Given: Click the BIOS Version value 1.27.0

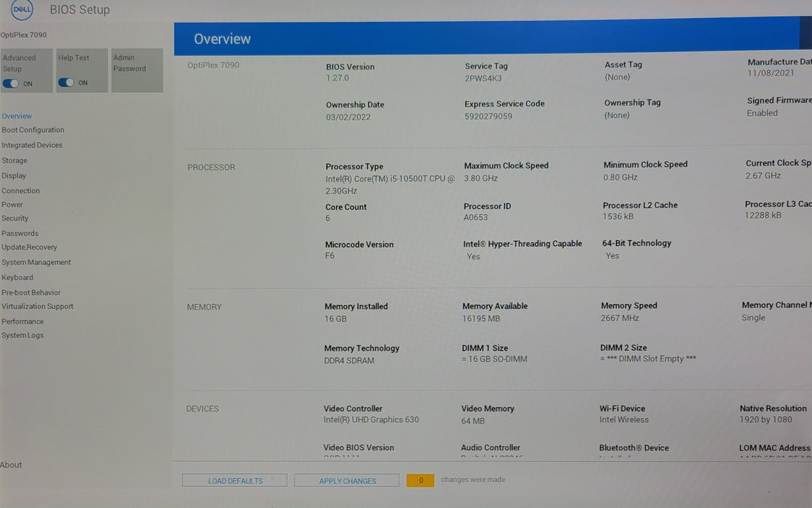Looking at the screenshot, I should point(337,78).
